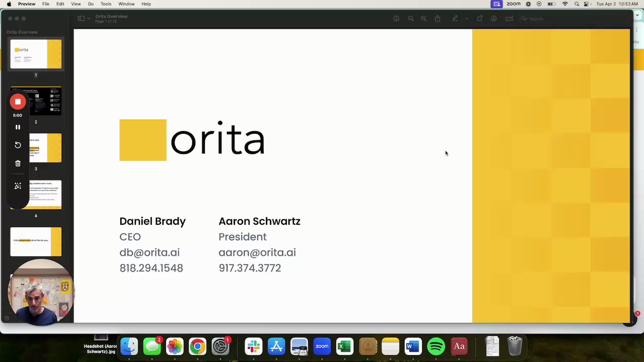Open System Settings from the Dock

tap(220, 346)
